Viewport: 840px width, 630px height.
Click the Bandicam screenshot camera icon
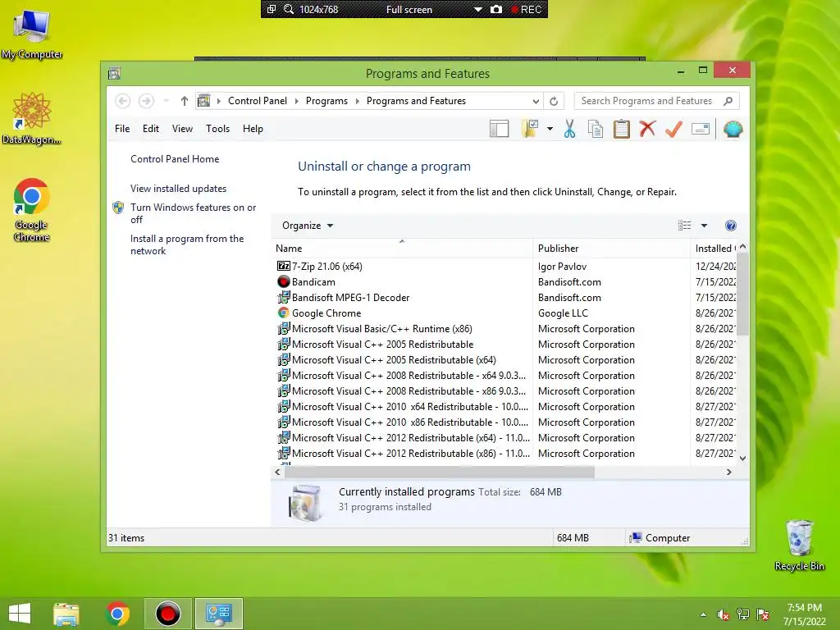coord(496,9)
